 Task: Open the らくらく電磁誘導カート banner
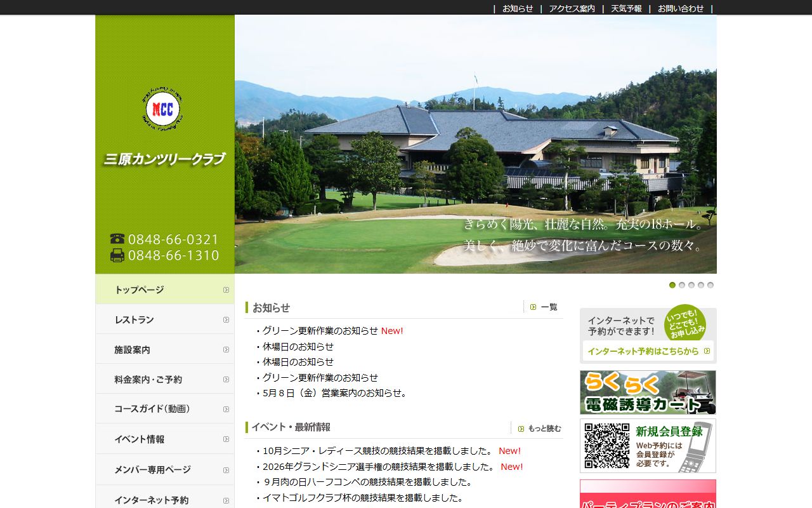648,392
